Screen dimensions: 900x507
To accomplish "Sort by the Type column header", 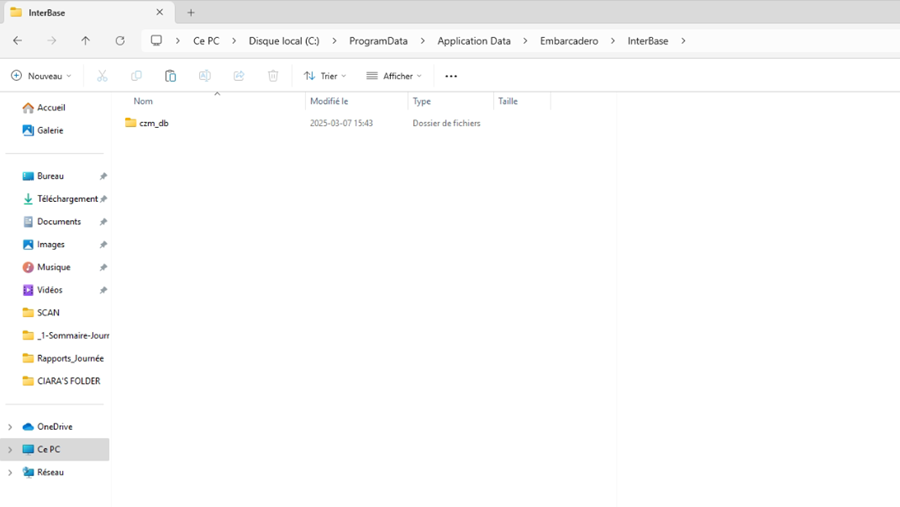I will [421, 101].
